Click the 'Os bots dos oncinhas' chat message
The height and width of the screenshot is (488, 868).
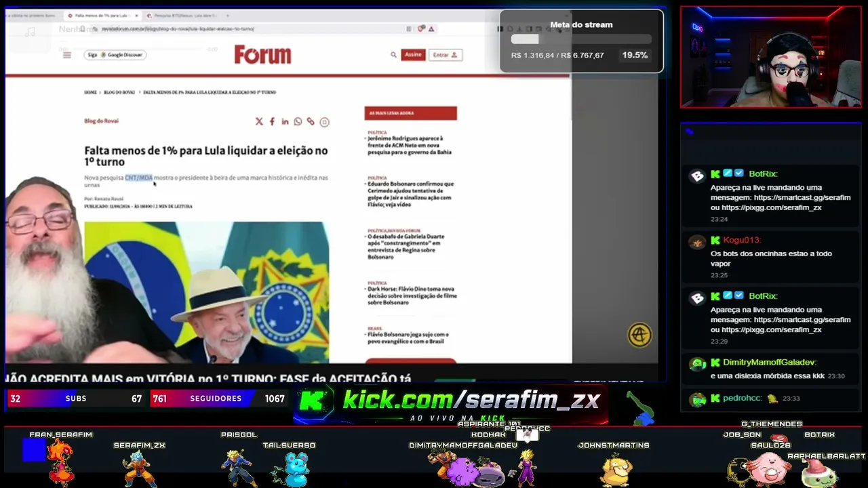pyautogui.click(x=771, y=258)
